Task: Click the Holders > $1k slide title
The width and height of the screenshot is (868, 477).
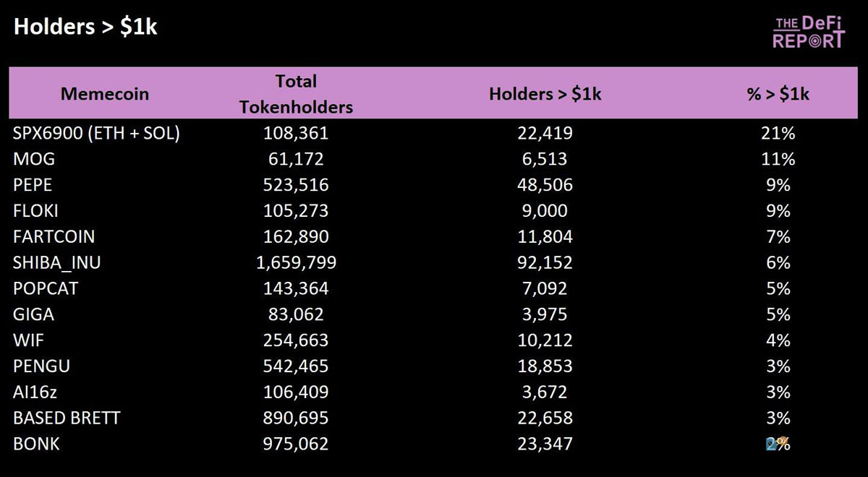Action: pos(85,27)
